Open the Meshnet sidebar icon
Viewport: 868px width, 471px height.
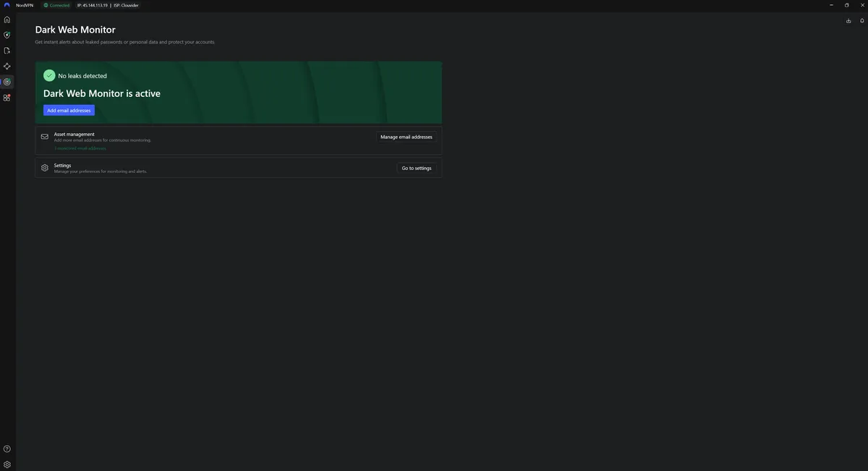[x=7, y=67]
